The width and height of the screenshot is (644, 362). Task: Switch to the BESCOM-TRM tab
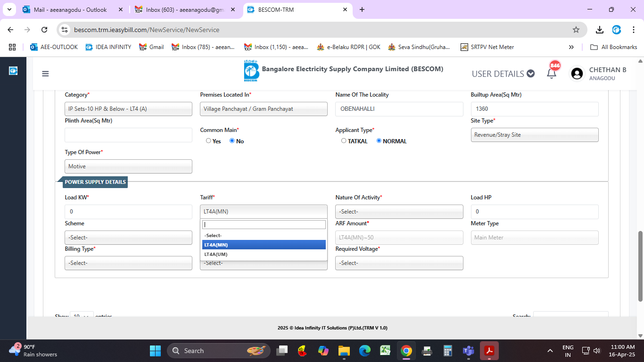point(297,9)
